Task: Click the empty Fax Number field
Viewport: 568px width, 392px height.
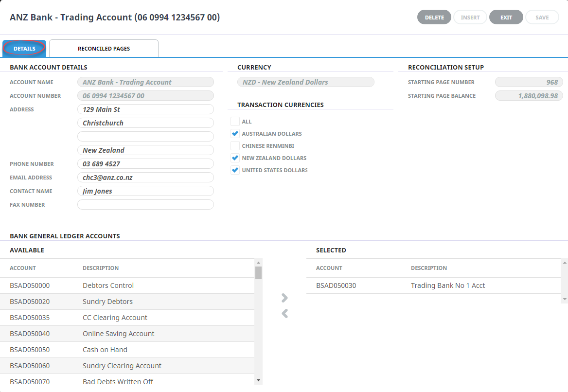Action: pos(145,205)
